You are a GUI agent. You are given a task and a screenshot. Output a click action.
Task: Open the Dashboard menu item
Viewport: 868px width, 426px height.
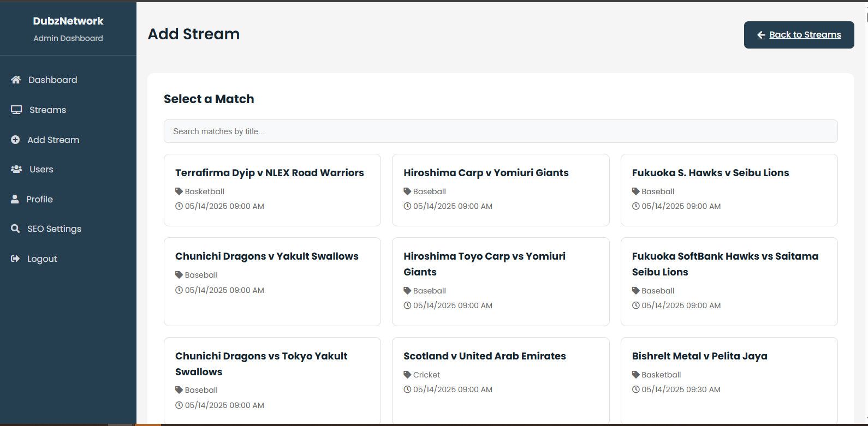(x=52, y=80)
